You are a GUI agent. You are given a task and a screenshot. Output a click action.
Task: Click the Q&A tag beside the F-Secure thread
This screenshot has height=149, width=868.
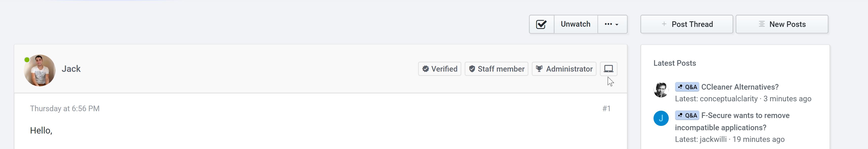point(687,115)
